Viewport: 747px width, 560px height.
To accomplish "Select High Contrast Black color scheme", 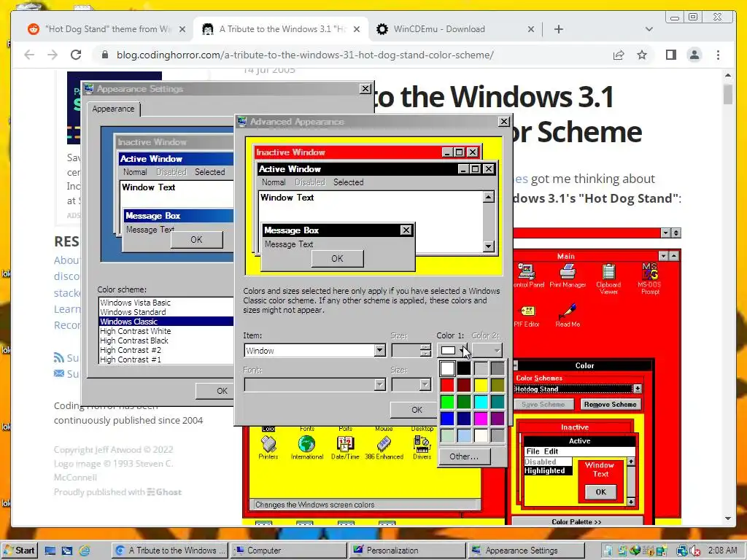I will (x=166, y=341).
